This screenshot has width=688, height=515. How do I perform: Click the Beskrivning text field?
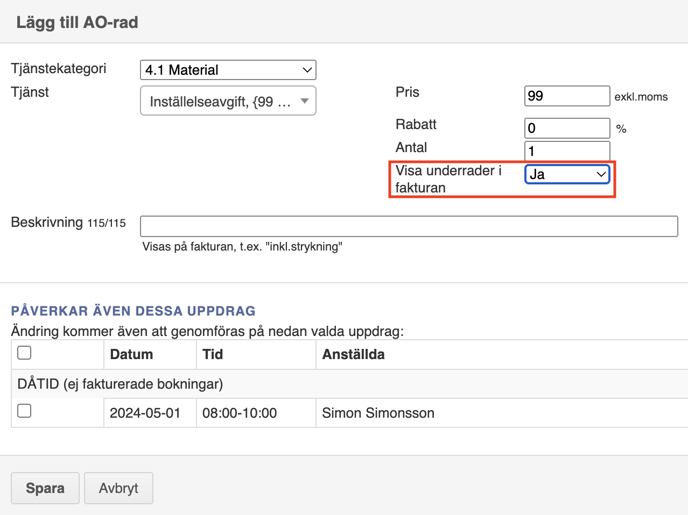point(409,226)
